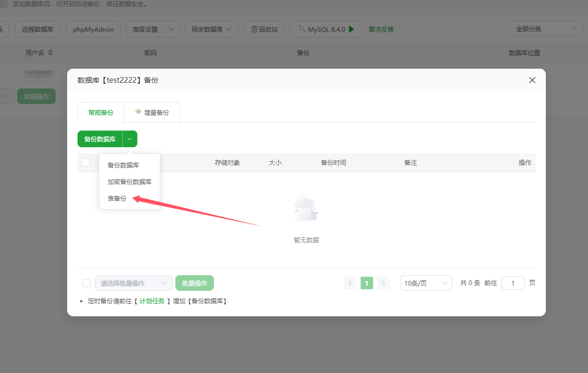Click the 批量操作 button in the dialog
This screenshot has width=588, height=373.
coord(195,283)
